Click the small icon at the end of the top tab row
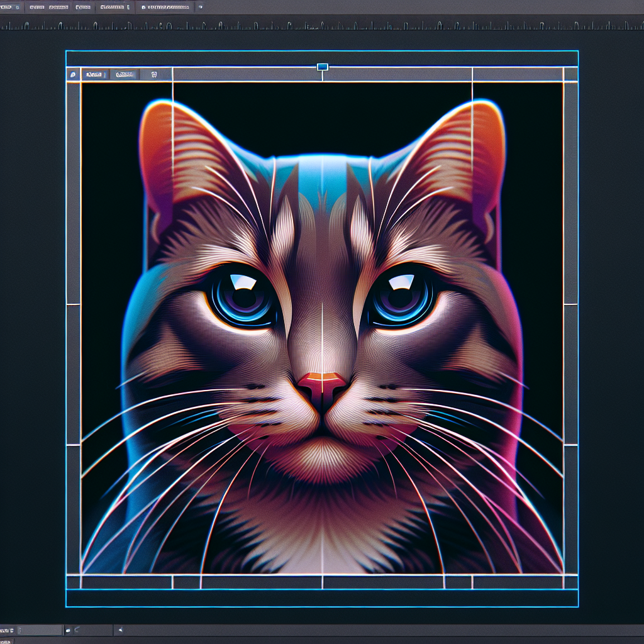The image size is (644, 644). coord(201,8)
